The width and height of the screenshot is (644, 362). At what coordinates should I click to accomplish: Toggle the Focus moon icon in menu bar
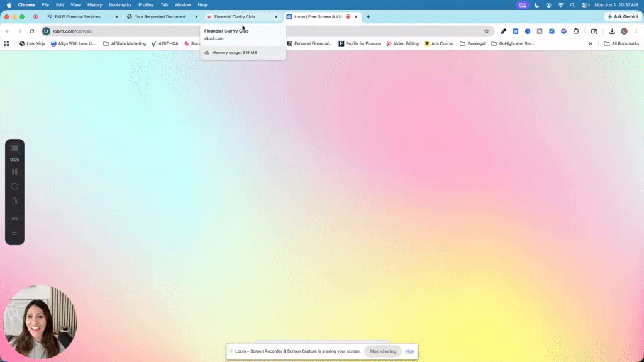pyautogui.click(x=537, y=5)
